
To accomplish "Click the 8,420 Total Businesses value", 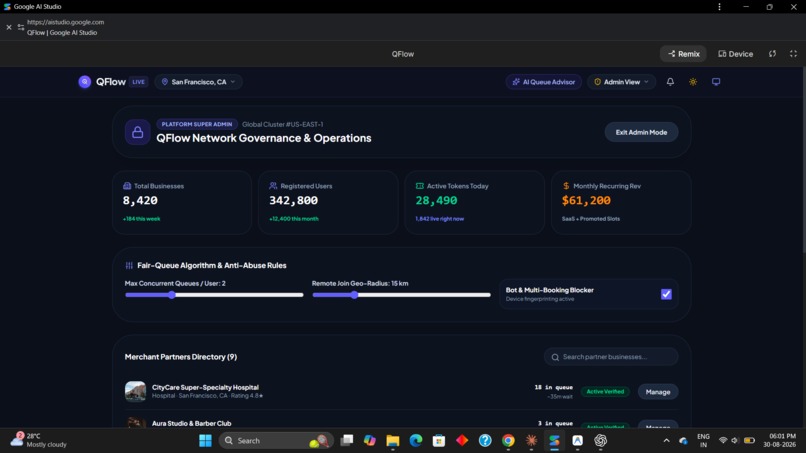I will pos(140,201).
